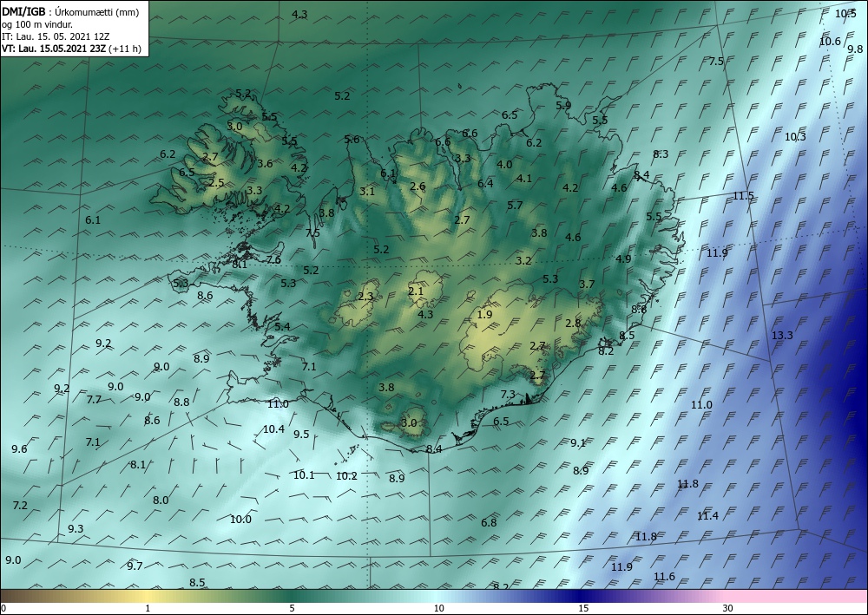Click the 5.6 precipitation value
Viewport: 868px width, 615px height.
pos(352,139)
